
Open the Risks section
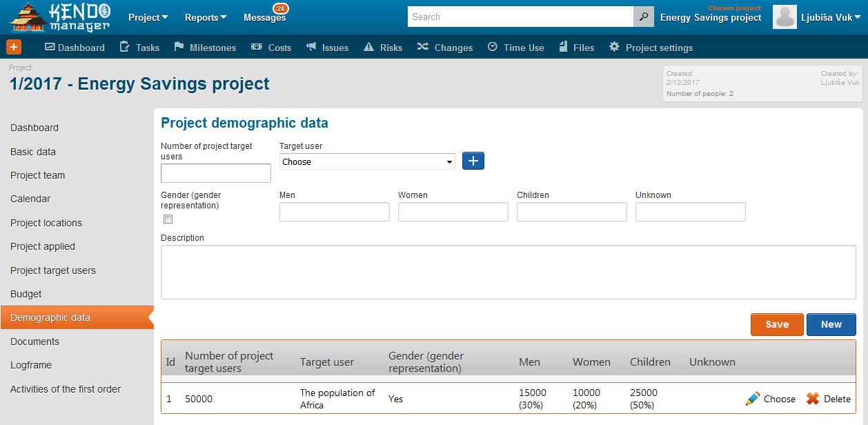click(382, 48)
